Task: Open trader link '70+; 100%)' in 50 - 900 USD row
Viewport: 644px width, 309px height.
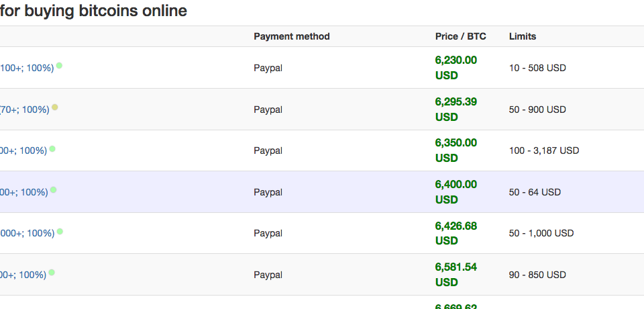Action: (25, 110)
